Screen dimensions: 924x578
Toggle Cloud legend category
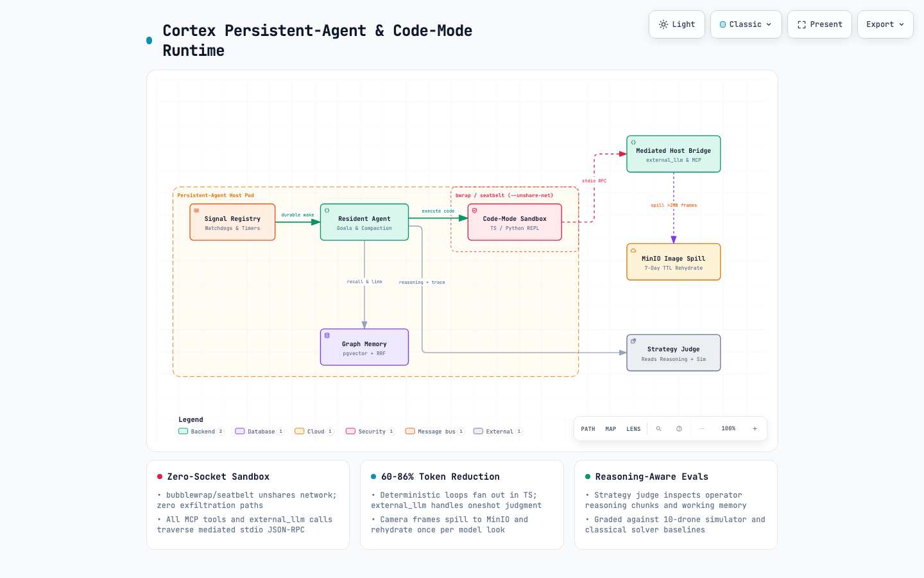tap(314, 432)
